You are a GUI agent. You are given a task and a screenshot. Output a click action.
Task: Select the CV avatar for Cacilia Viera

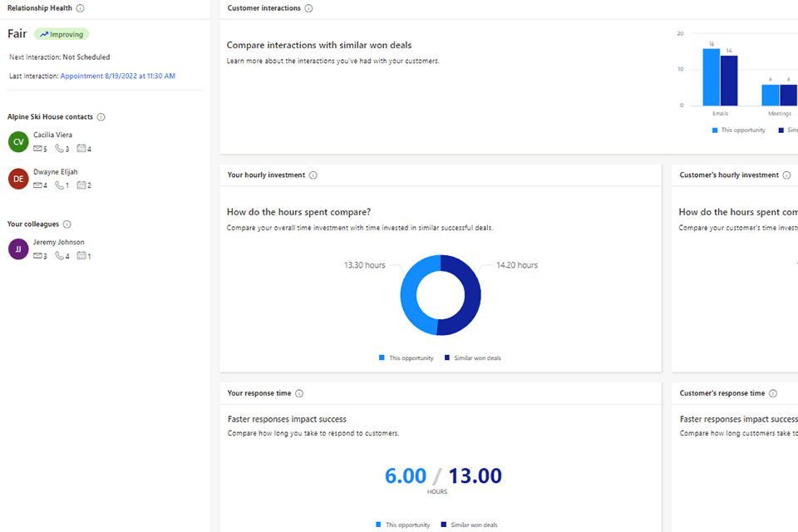pyautogui.click(x=18, y=141)
